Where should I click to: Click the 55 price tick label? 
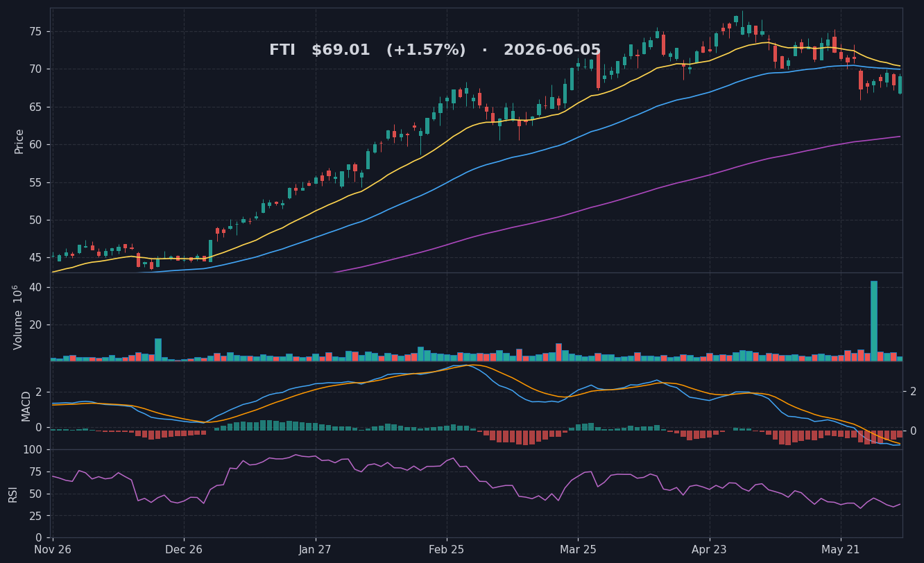pos(36,183)
